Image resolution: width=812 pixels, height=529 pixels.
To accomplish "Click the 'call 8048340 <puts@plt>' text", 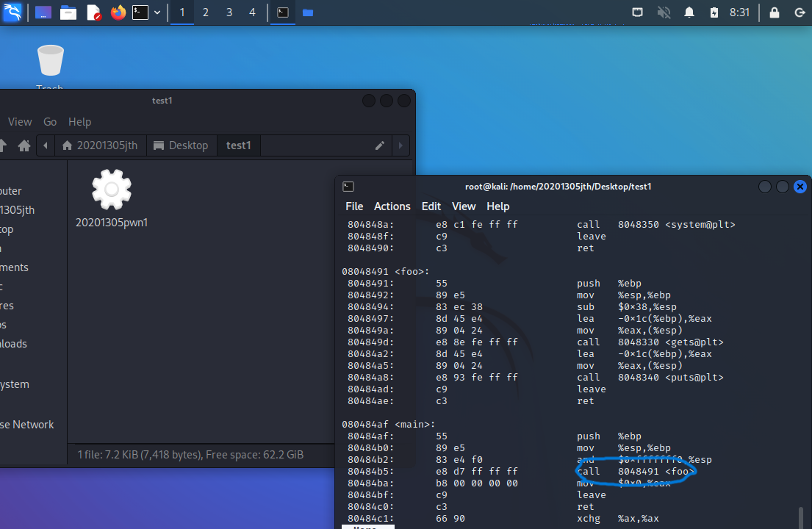I will click(x=650, y=378).
